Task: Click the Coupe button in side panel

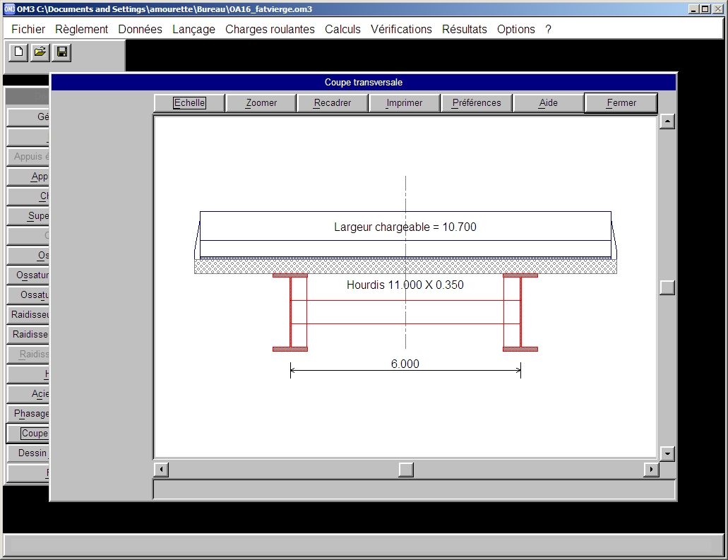Action: 28,433
